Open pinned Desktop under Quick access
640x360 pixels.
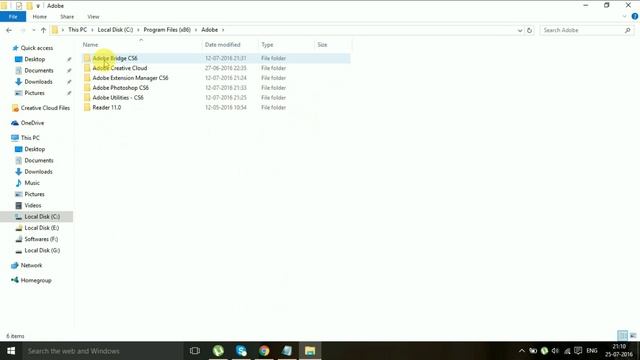click(x=35, y=59)
